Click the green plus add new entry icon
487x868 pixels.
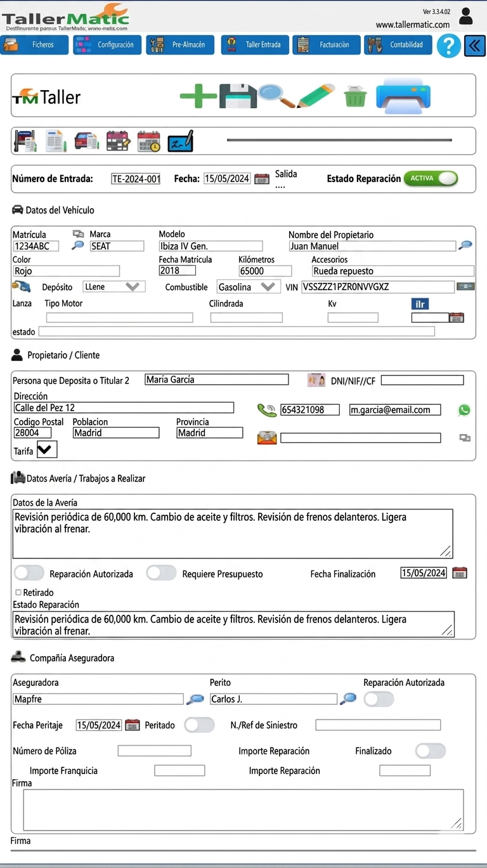coord(198,96)
